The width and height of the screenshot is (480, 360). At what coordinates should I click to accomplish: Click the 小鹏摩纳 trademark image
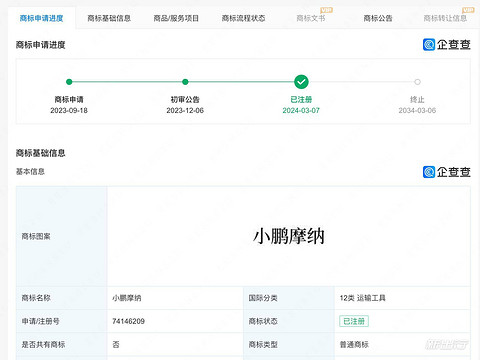(x=289, y=236)
